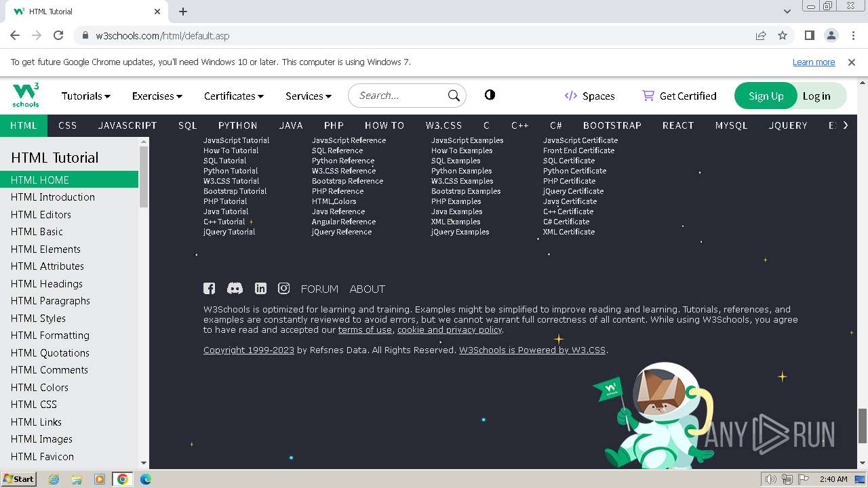Bookmark page with star icon
The image size is (868, 488).
tap(783, 35)
